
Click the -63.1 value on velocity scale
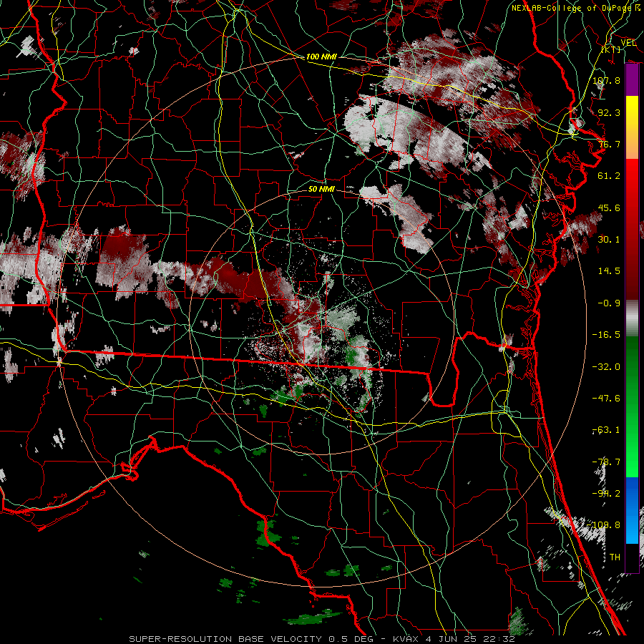click(606, 429)
